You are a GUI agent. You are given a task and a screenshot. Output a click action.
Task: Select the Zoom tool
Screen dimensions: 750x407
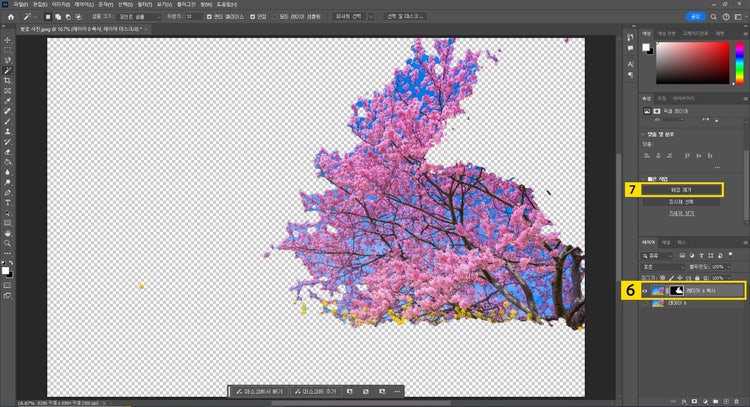[x=7, y=243]
